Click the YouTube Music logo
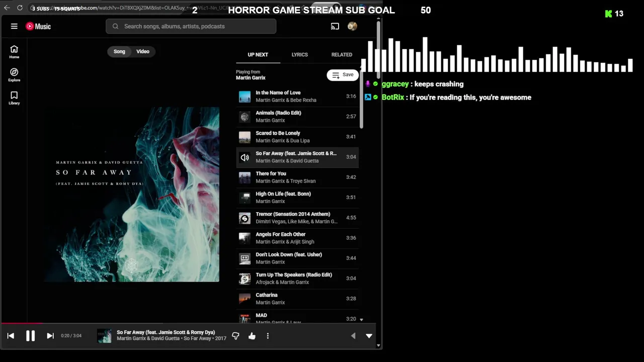 coord(39,26)
